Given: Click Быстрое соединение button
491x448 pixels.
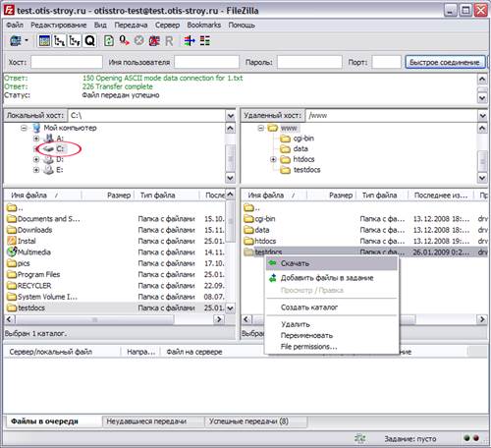Looking at the screenshot, I should (x=445, y=62).
